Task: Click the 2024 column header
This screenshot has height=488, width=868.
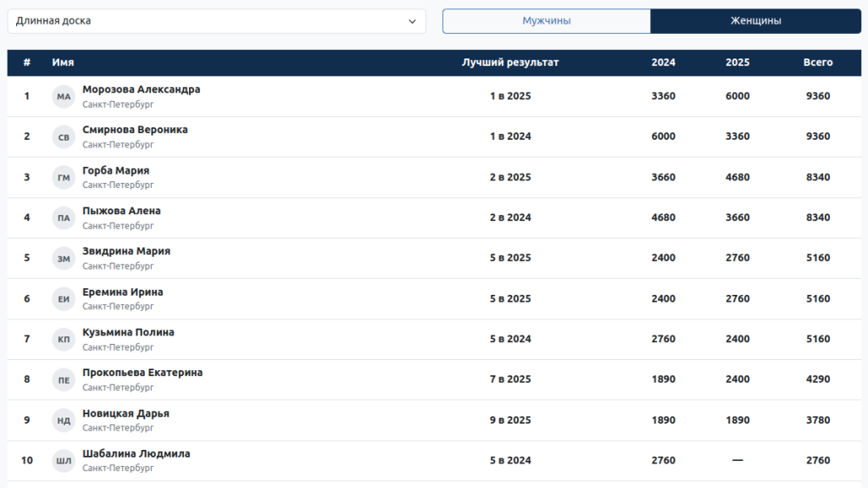Action: coord(663,63)
